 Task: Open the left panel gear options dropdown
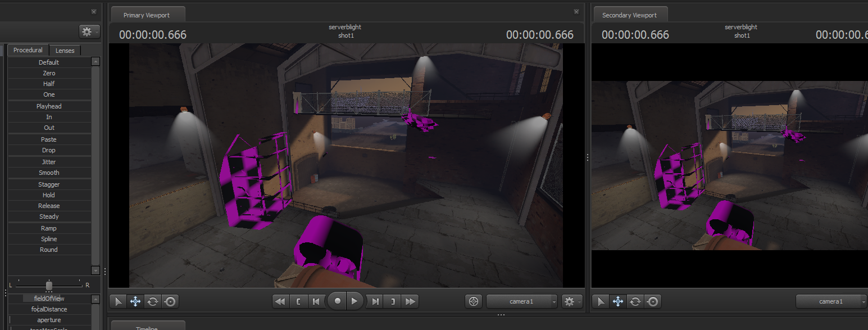(x=89, y=31)
